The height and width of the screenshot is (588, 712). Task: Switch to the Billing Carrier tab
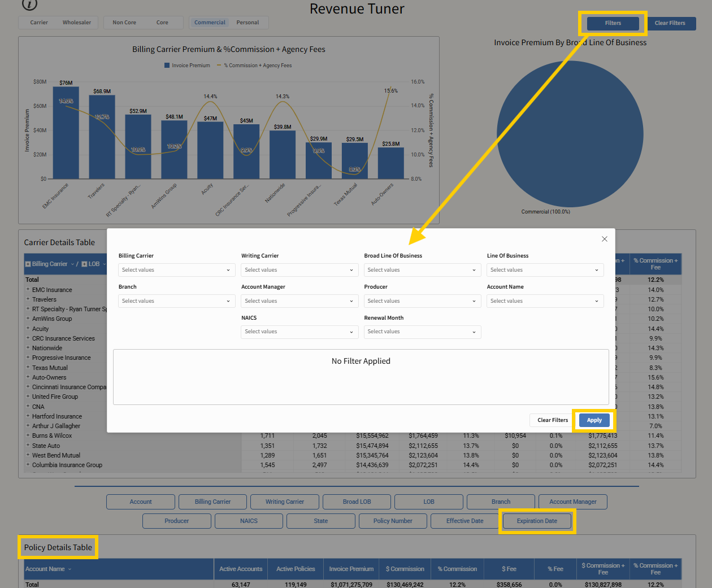click(x=213, y=502)
